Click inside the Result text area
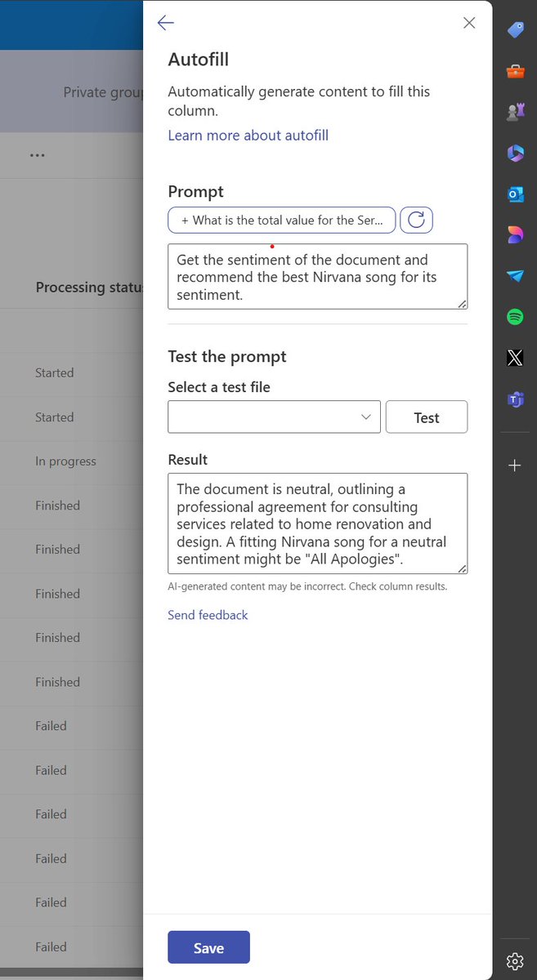Screen dimensions: 537x980 point(318,523)
